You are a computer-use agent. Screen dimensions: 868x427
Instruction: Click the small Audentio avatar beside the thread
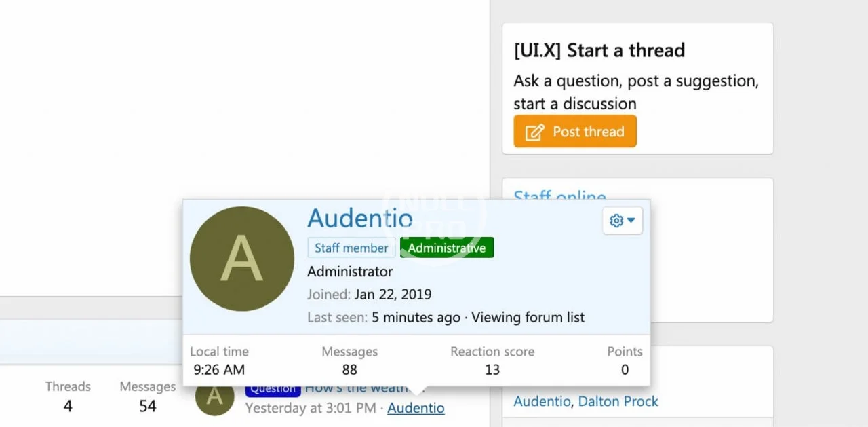pos(215,396)
